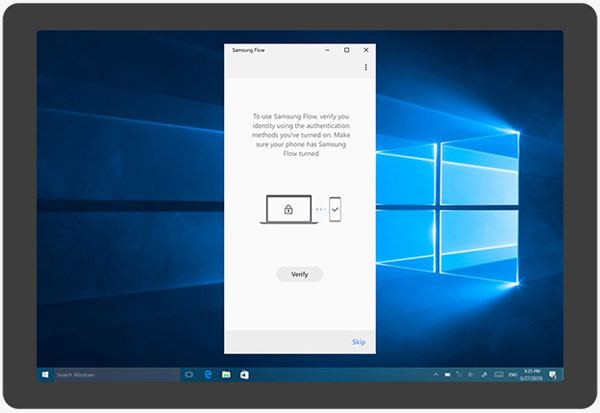Click the Verify button
600x413 pixels.
coord(300,274)
